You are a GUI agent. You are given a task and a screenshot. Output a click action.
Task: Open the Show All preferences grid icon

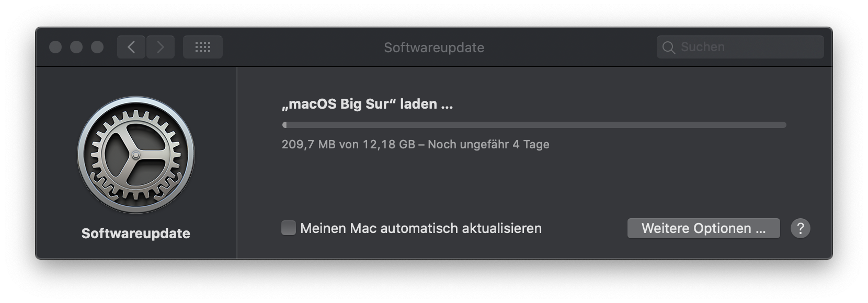(202, 47)
